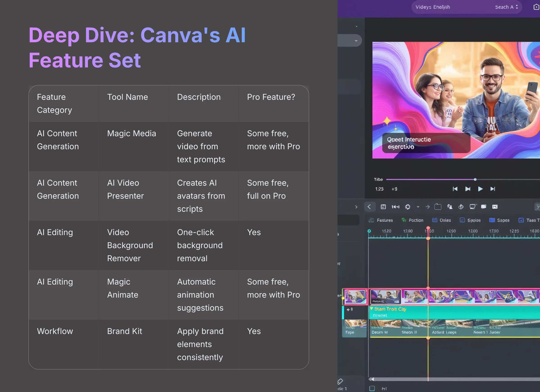
Task: Click the video preview canvas
Action: pos(456,100)
